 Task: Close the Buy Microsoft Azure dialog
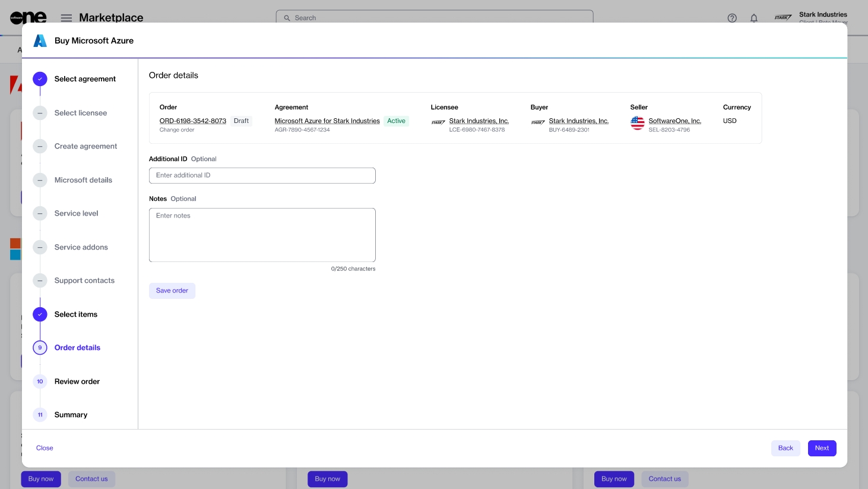click(45, 448)
